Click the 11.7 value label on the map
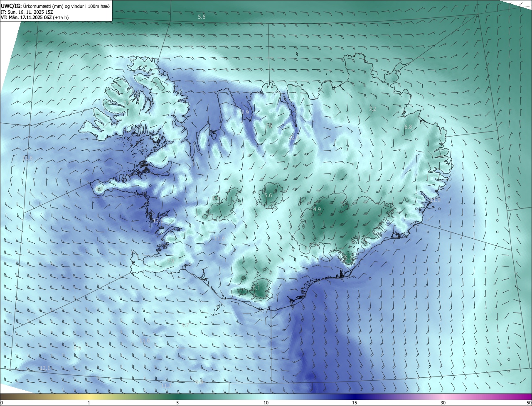This screenshot has width=532, height=406. coord(165,386)
